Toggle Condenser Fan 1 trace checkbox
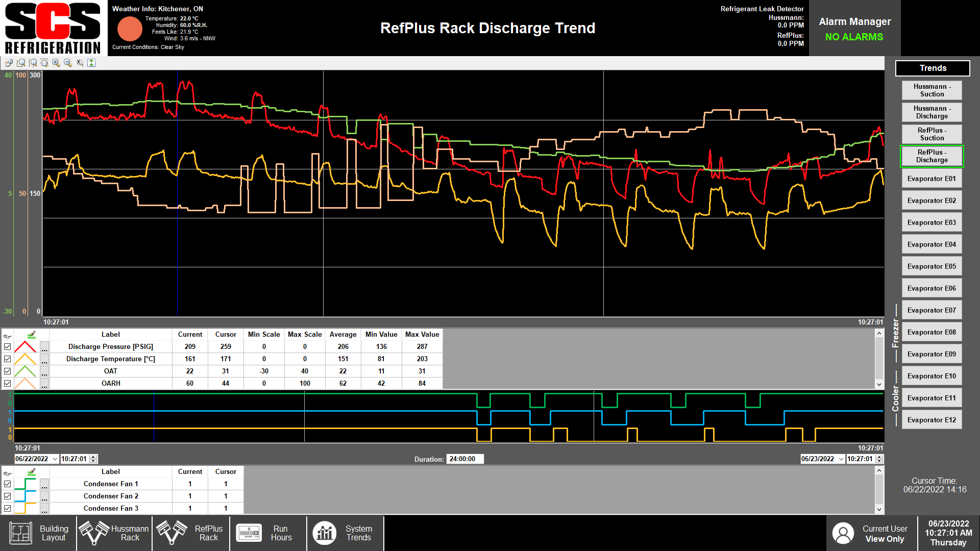This screenshot has width=980, height=551. 7,484
